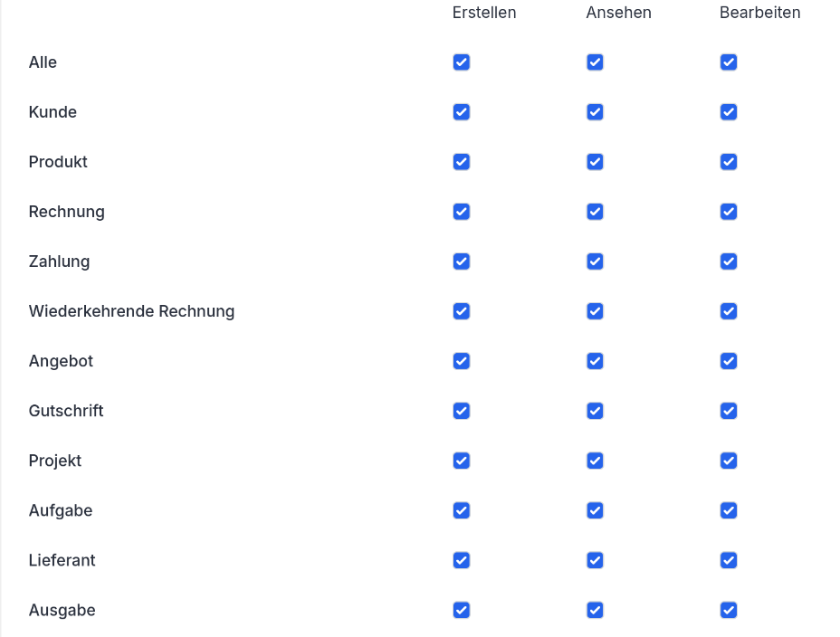Toggle Ansehen checkbox for Gutschrift
840x637 pixels.
595,411
